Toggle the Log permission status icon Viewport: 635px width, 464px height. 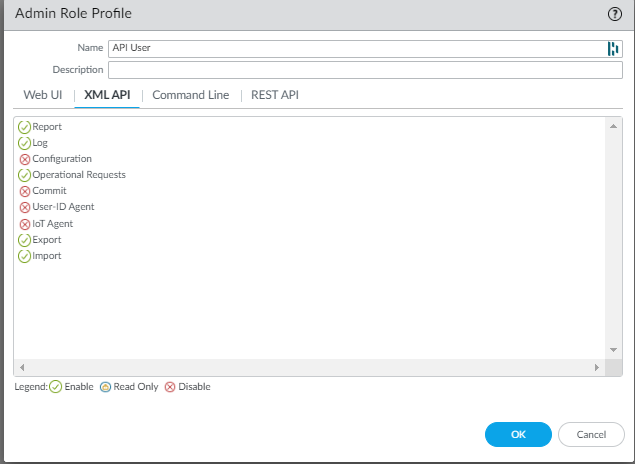24,143
